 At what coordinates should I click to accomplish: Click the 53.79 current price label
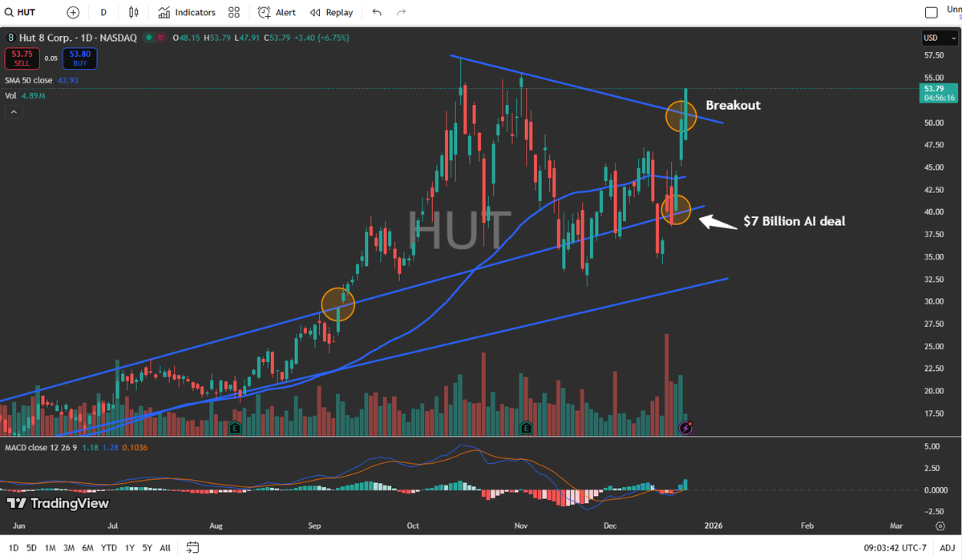940,91
